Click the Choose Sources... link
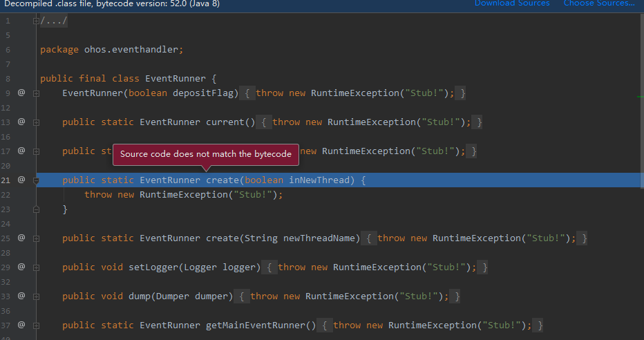 coord(598,3)
